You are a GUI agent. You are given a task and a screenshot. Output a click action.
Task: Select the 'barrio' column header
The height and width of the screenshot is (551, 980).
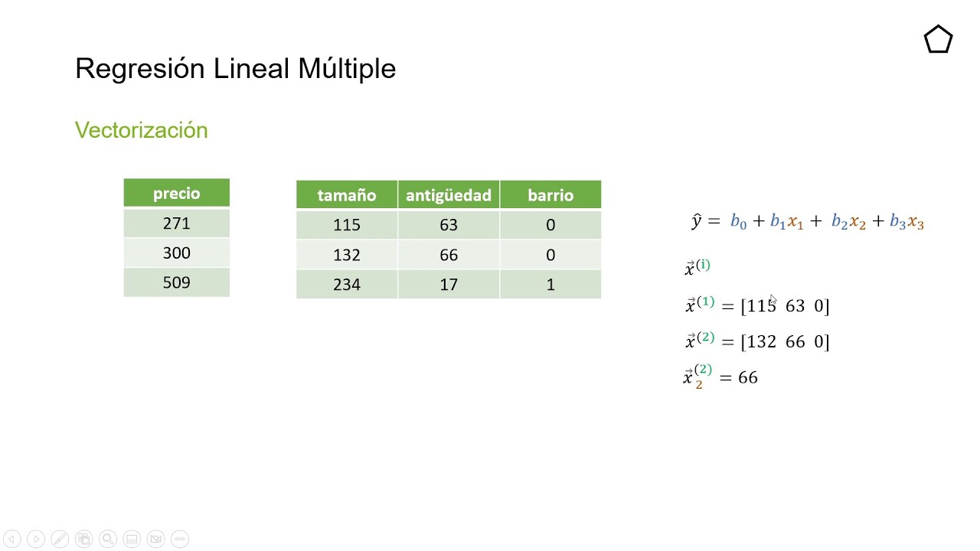click(x=550, y=195)
